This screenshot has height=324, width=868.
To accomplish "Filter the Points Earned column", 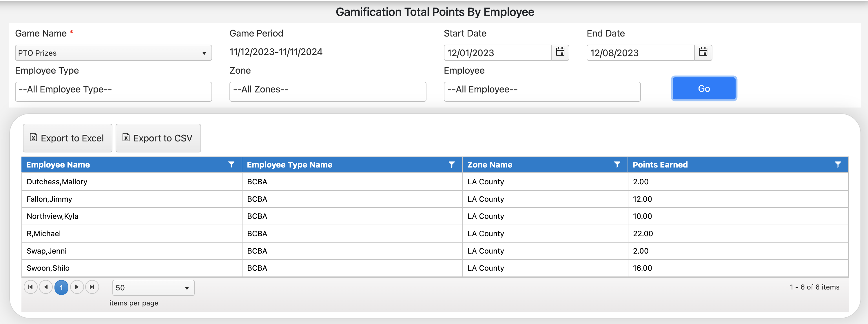I will tap(837, 165).
